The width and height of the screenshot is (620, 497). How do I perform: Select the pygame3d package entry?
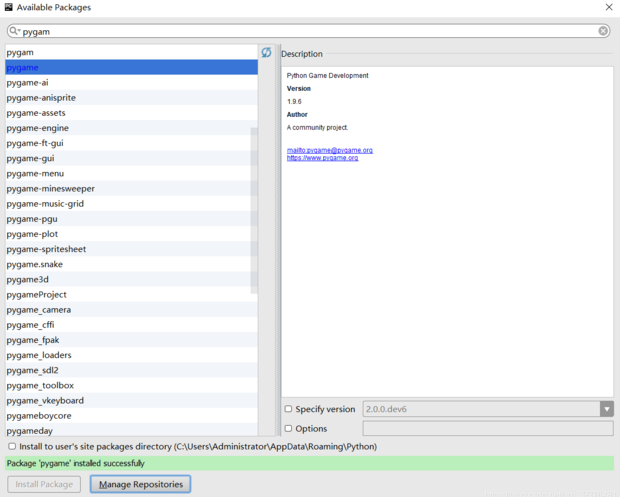[x=27, y=279]
